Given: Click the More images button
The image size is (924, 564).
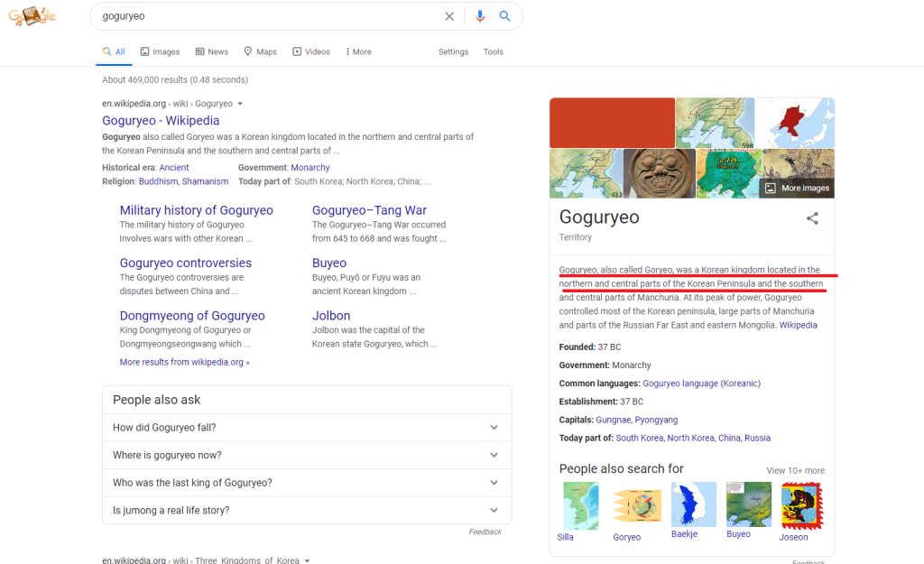Looking at the screenshot, I should [x=797, y=188].
